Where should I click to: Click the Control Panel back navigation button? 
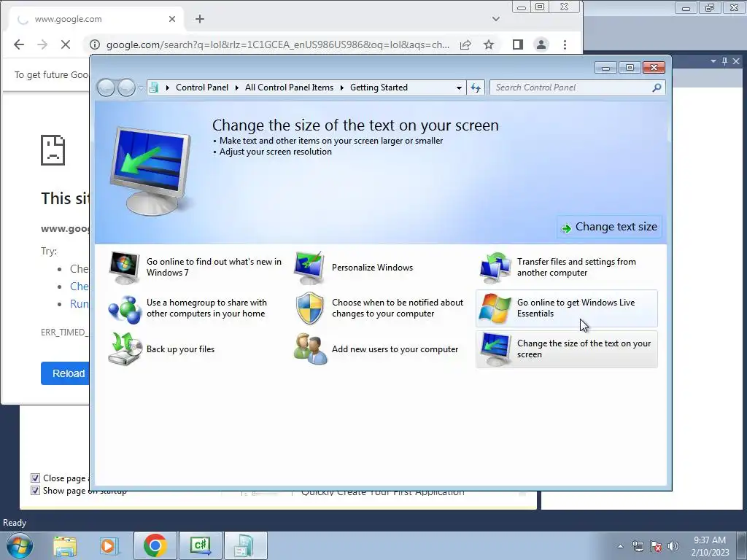point(106,87)
